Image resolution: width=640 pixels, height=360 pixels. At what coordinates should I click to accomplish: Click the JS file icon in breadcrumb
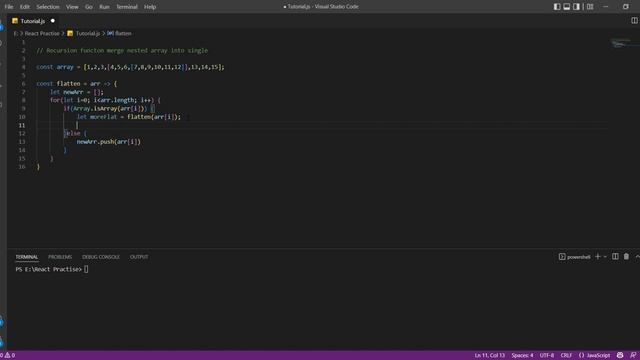point(70,33)
